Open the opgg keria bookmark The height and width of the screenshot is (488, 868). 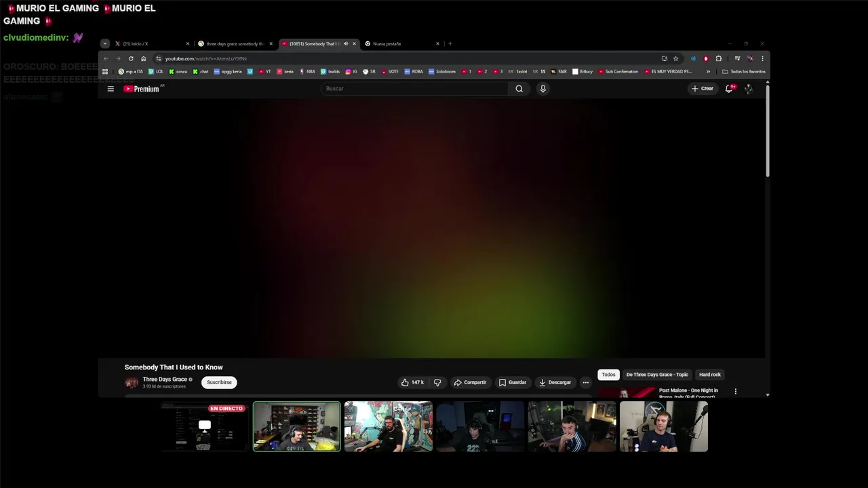click(x=228, y=71)
